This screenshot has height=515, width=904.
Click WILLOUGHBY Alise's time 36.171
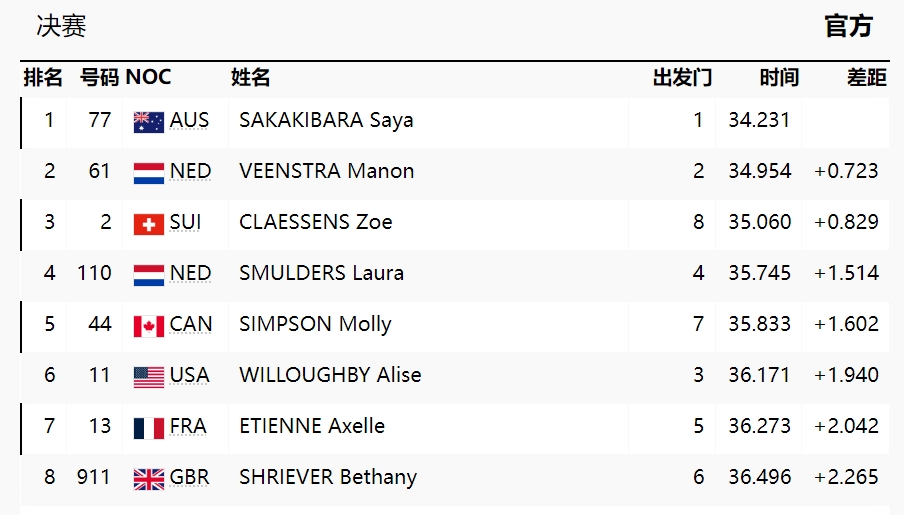pos(759,376)
